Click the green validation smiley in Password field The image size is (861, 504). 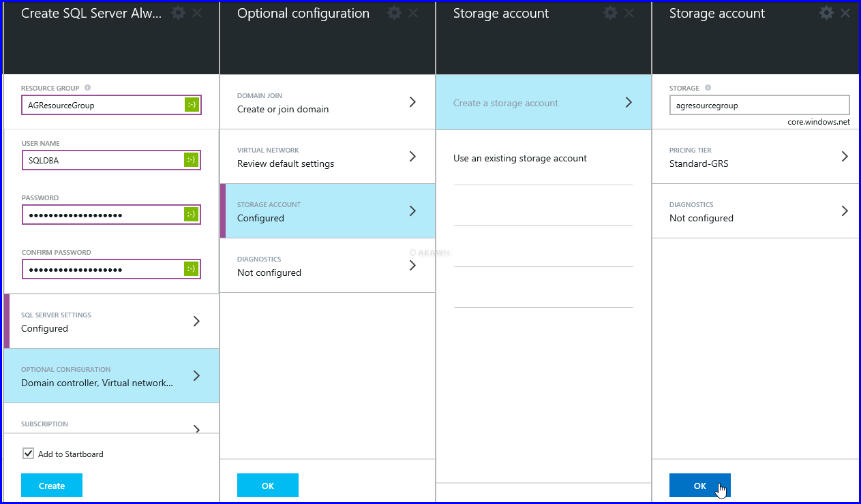point(192,214)
